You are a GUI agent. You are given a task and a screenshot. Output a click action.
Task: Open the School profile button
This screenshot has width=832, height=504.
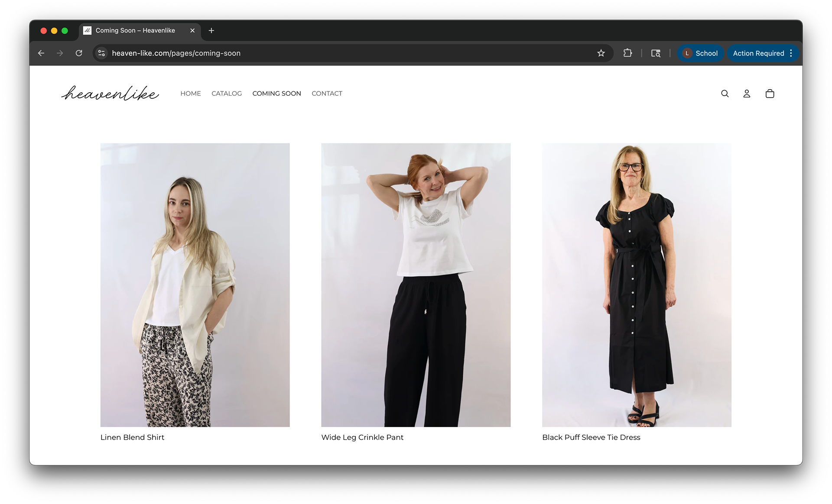700,53
